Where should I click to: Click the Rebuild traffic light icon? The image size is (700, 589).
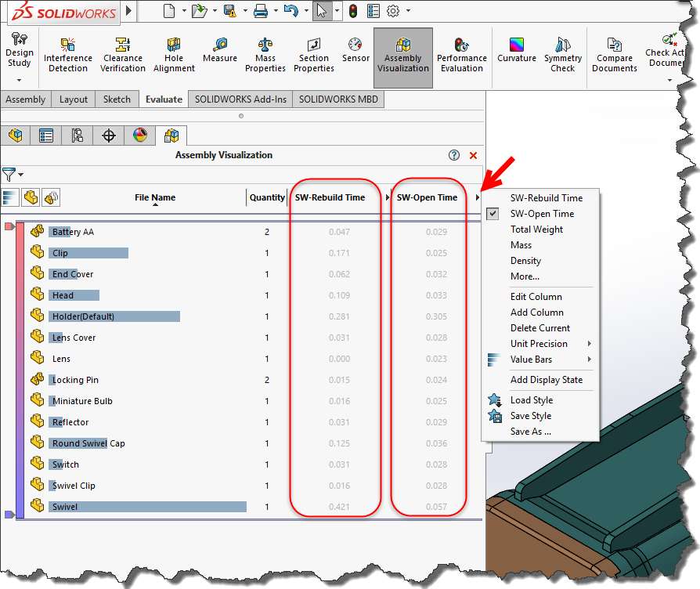click(x=353, y=11)
